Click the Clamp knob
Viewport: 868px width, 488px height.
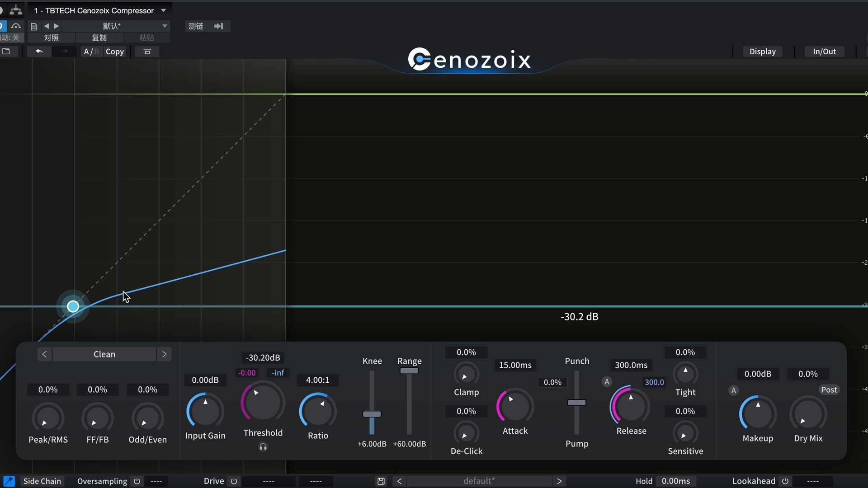(x=466, y=374)
